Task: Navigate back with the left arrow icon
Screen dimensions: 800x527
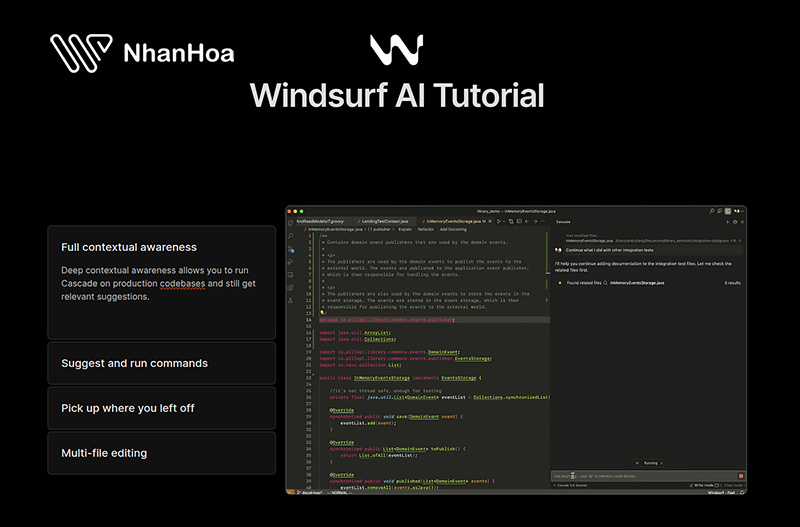Action: click(x=527, y=221)
